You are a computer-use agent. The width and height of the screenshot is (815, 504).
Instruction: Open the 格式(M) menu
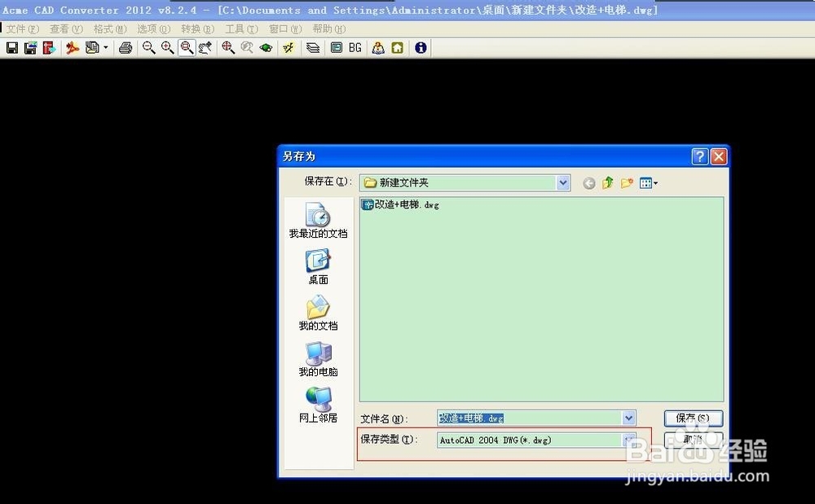[110, 29]
